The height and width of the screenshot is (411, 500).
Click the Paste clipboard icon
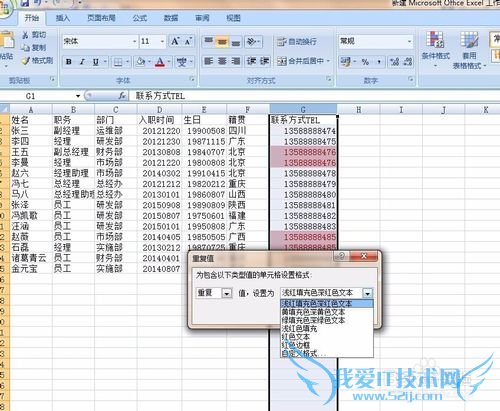click(x=7, y=40)
